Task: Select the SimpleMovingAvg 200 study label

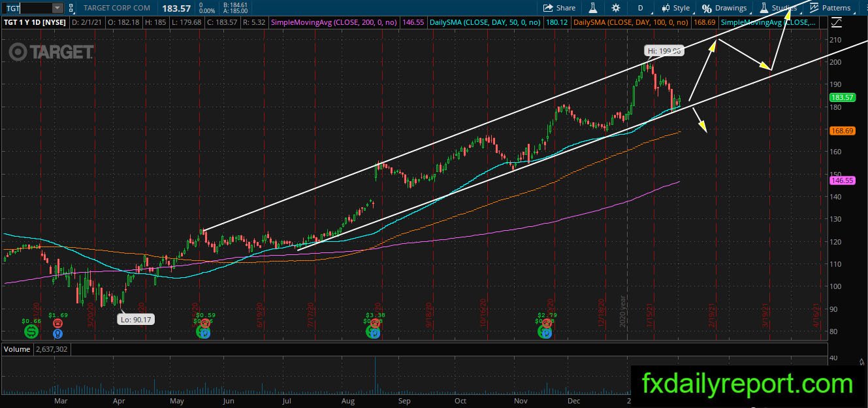Action: pos(335,22)
